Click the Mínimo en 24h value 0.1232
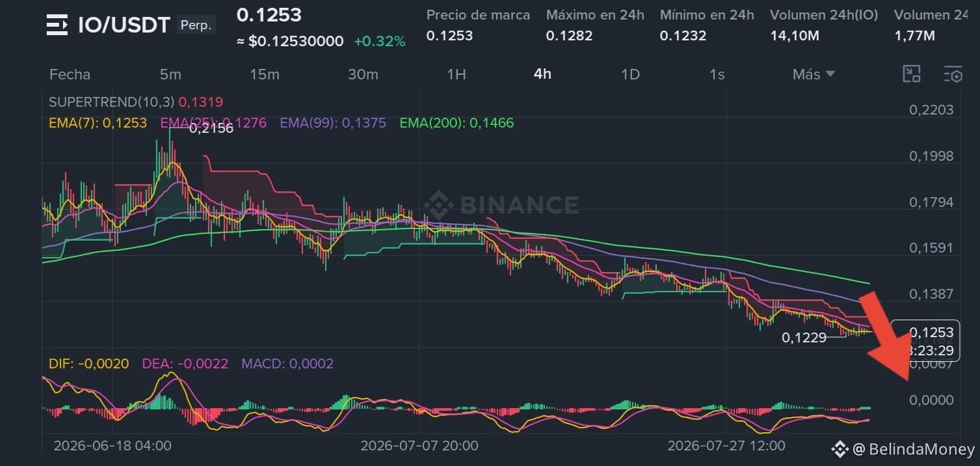980x466 pixels. [x=683, y=36]
